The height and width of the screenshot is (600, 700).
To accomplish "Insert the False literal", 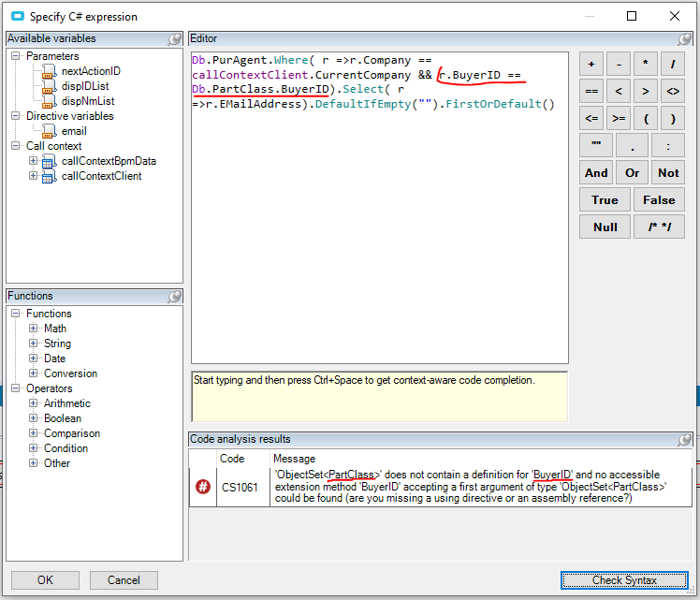I will tap(659, 200).
